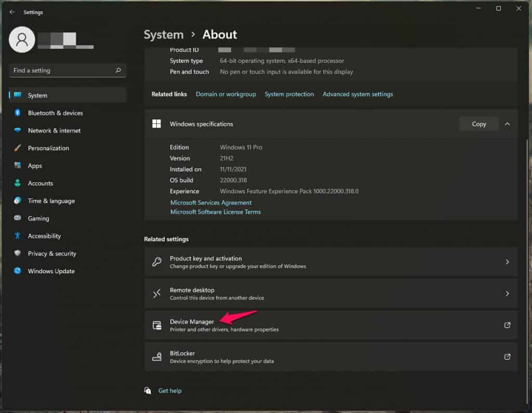The image size is (532, 413).
Task: Click the Windows Update sidebar icon
Action: pyautogui.click(x=18, y=271)
